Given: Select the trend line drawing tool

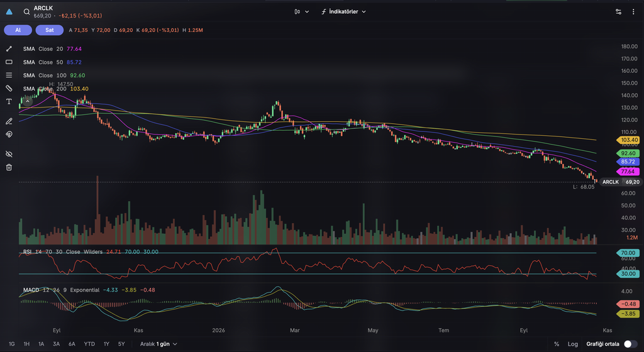Looking at the screenshot, I should tap(9, 49).
